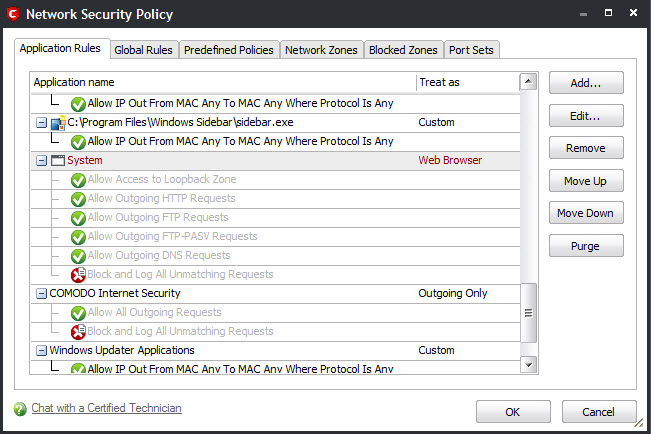Click the Treat as column header
The height and width of the screenshot is (434, 651).
point(468,82)
